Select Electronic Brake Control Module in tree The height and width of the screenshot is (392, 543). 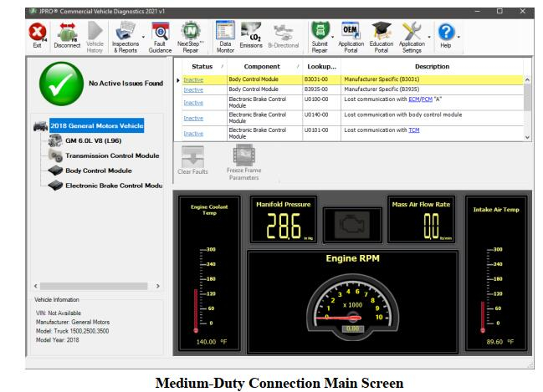point(114,186)
